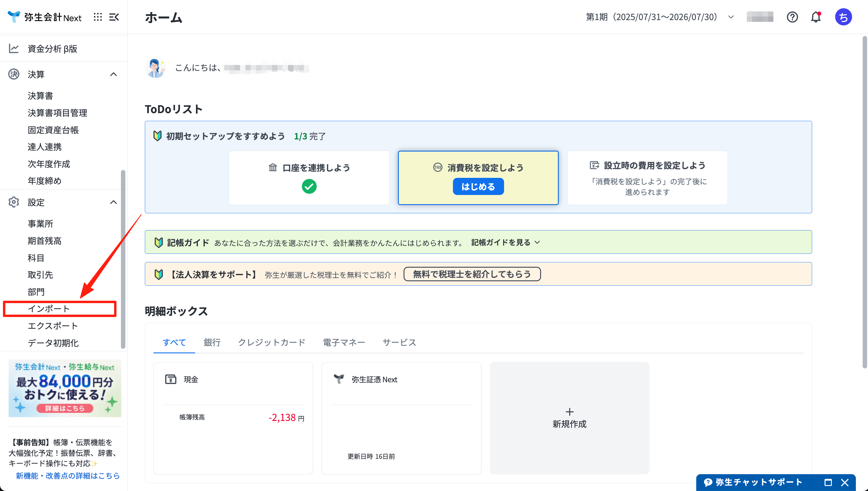Click the assistant avatar next to こんにちは

[x=155, y=68]
